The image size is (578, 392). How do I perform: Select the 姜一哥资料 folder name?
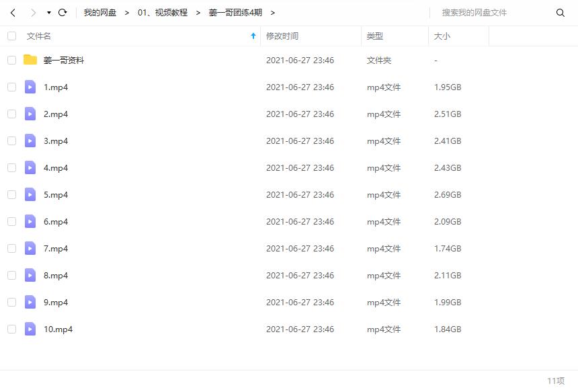64,60
